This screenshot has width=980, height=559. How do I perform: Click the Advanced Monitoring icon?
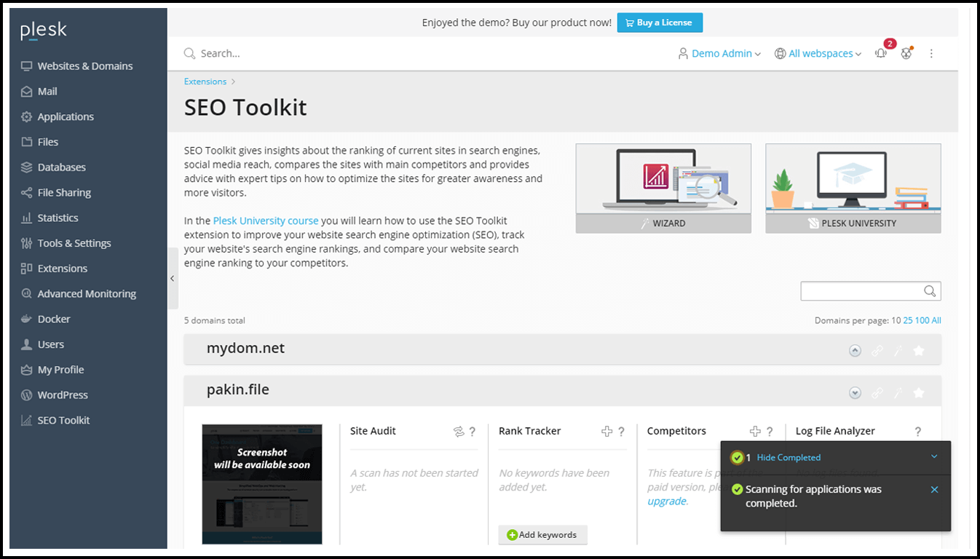(27, 293)
